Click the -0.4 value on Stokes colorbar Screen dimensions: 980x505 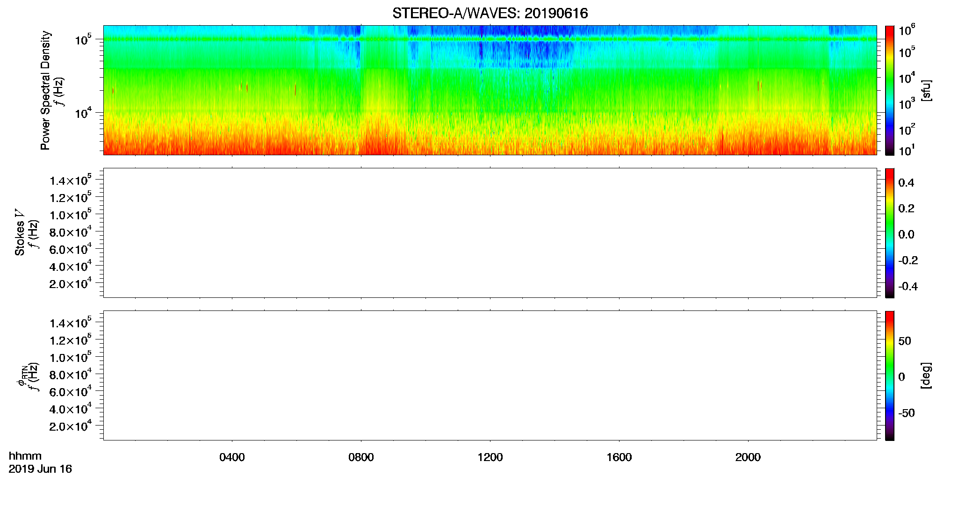(x=908, y=287)
